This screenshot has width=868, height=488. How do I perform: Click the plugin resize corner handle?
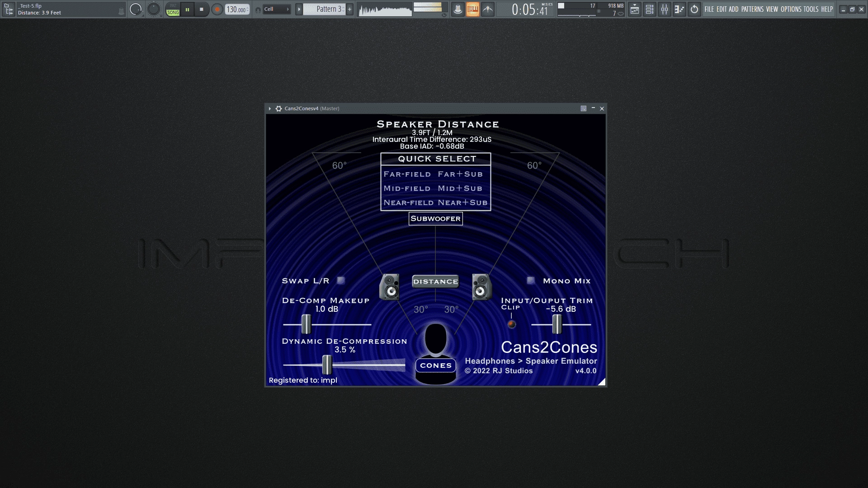click(x=602, y=382)
